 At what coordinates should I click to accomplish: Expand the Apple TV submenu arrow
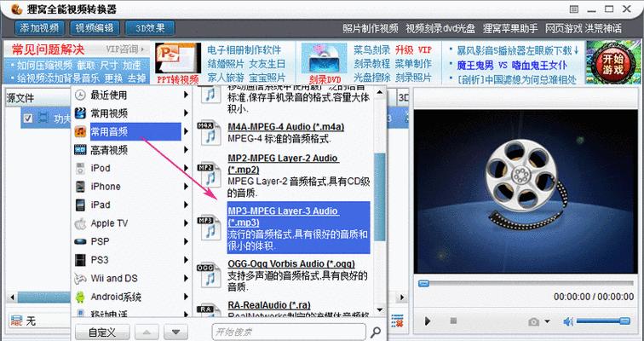186,223
